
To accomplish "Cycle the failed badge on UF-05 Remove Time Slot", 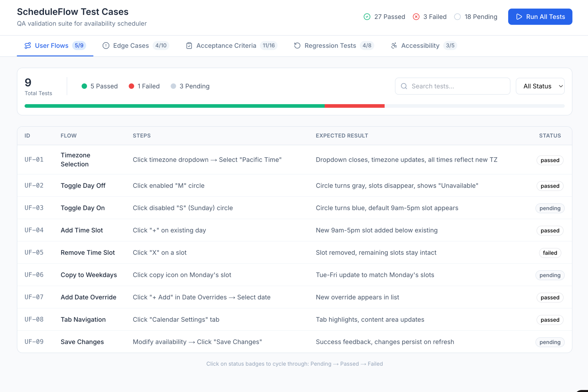I will [x=550, y=253].
